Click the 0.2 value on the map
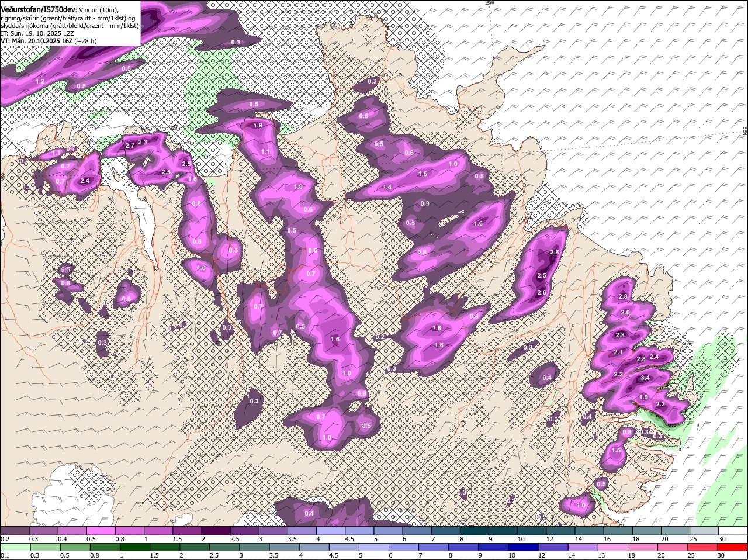 (x=380, y=337)
